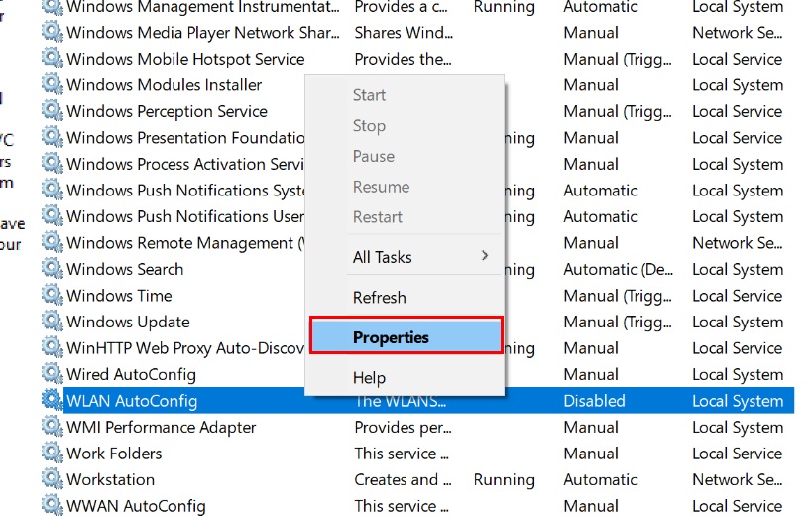Click the WWAN AutoConfig gear icon
812x519 pixels.
pyautogui.click(x=52, y=506)
